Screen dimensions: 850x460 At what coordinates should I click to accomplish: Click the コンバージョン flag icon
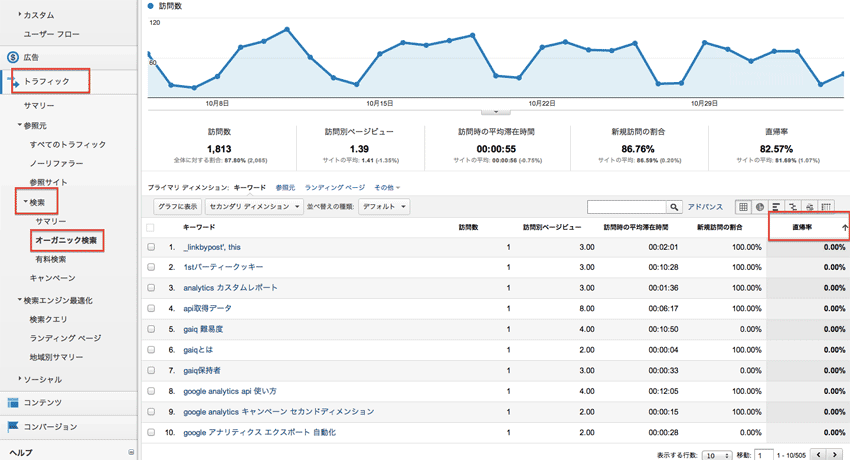pyautogui.click(x=13, y=427)
